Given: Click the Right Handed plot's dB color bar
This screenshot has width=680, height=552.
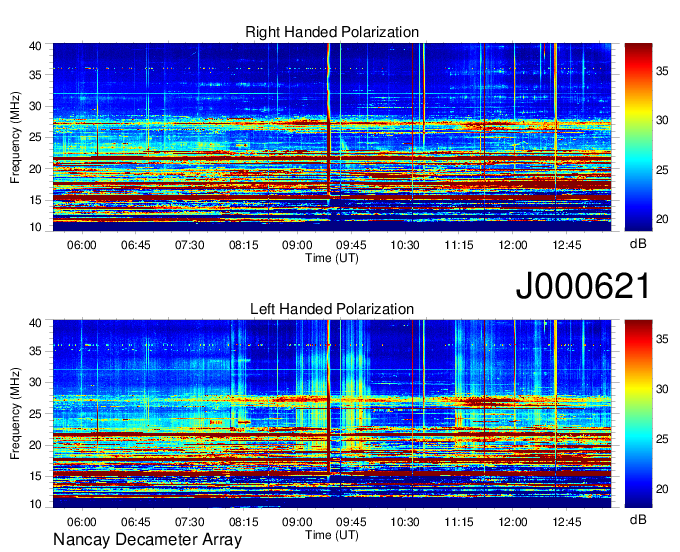Looking at the screenshot, I should (x=638, y=137).
